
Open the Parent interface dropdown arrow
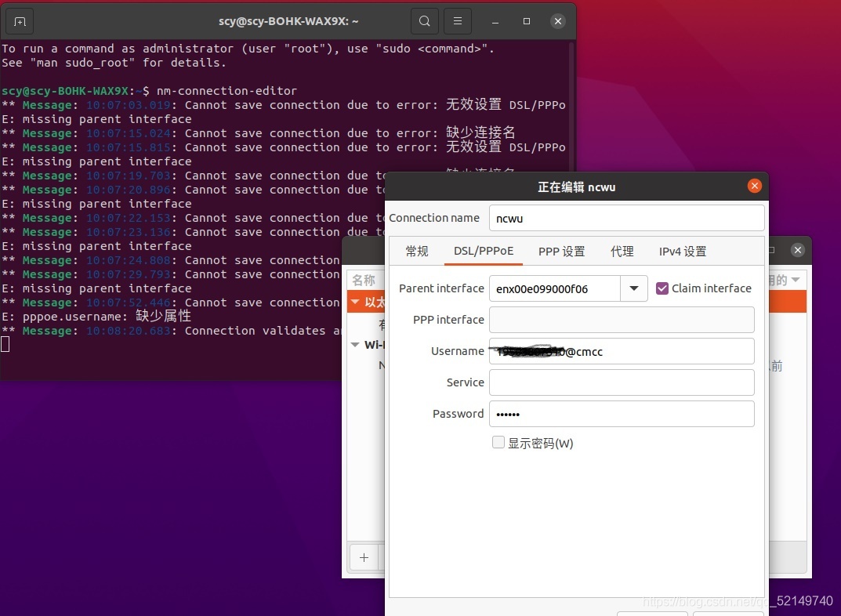[x=634, y=288]
